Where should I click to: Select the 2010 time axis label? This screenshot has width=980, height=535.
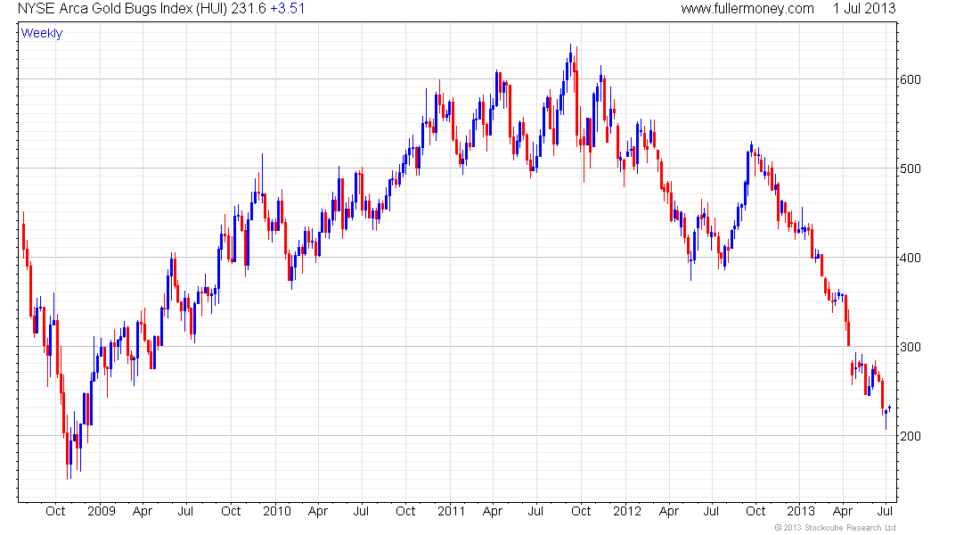click(x=277, y=511)
